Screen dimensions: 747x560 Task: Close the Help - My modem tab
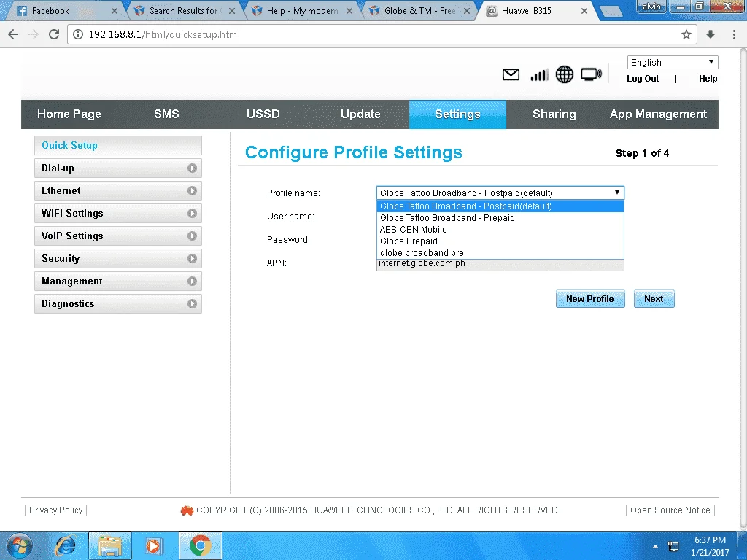click(x=349, y=10)
